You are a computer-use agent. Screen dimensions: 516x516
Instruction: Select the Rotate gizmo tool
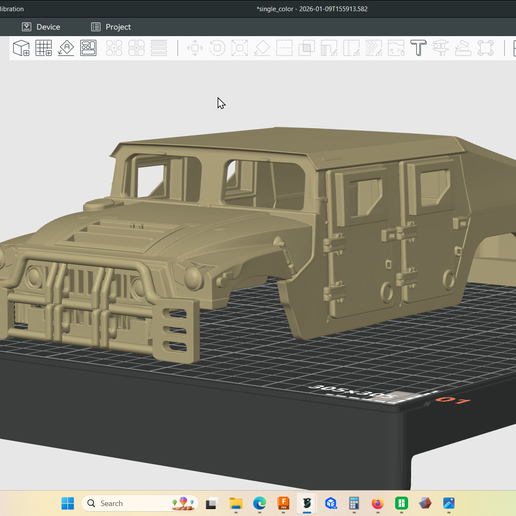[x=217, y=48]
